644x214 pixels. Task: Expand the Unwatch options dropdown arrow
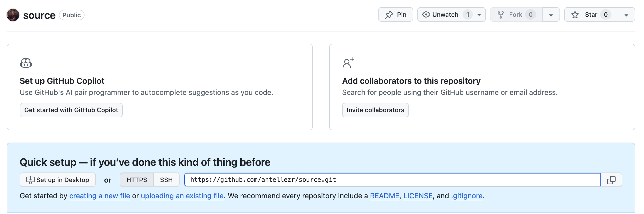pyautogui.click(x=479, y=15)
